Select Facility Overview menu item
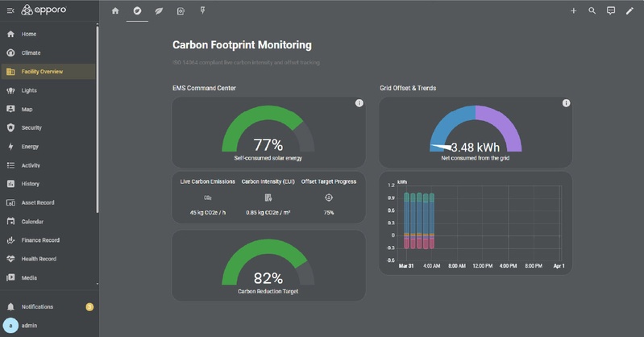Image resolution: width=644 pixels, height=337 pixels. (42, 72)
